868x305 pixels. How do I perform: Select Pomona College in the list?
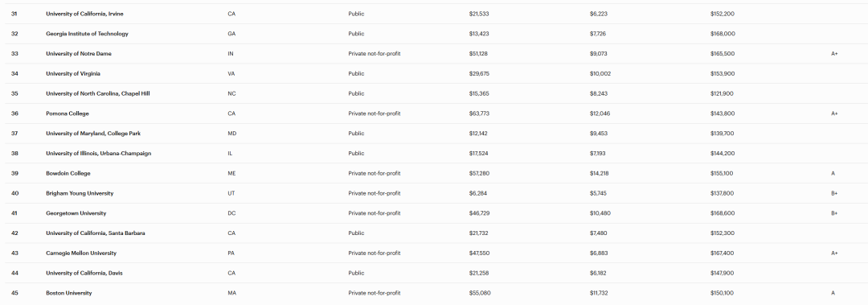pos(68,113)
